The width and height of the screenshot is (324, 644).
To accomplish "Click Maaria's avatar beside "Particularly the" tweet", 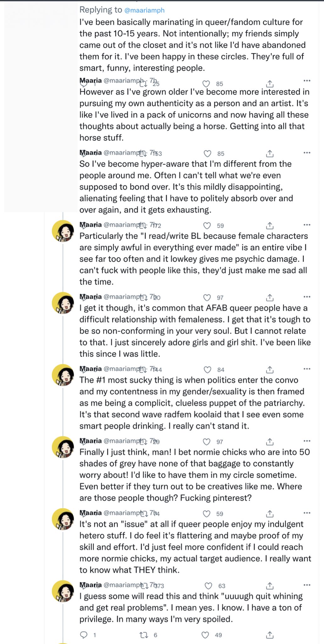I will point(63,231).
